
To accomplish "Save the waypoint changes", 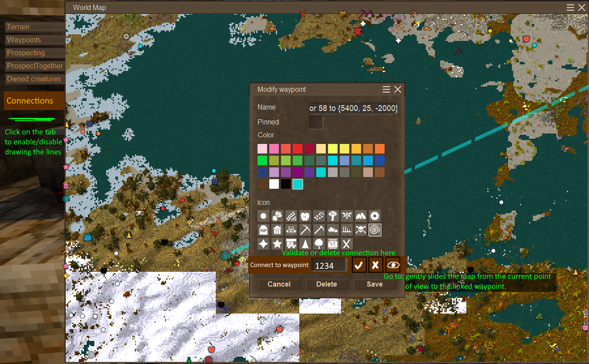I will [375, 284].
